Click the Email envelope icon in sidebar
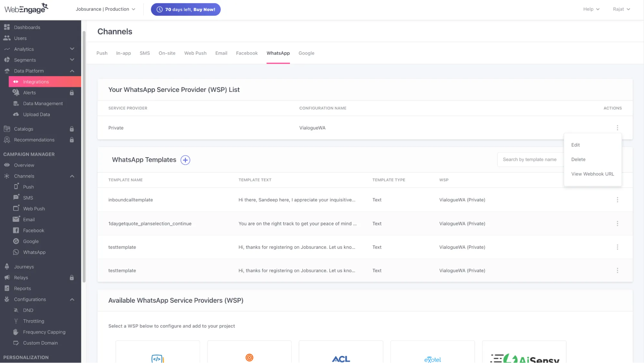 click(x=16, y=219)
